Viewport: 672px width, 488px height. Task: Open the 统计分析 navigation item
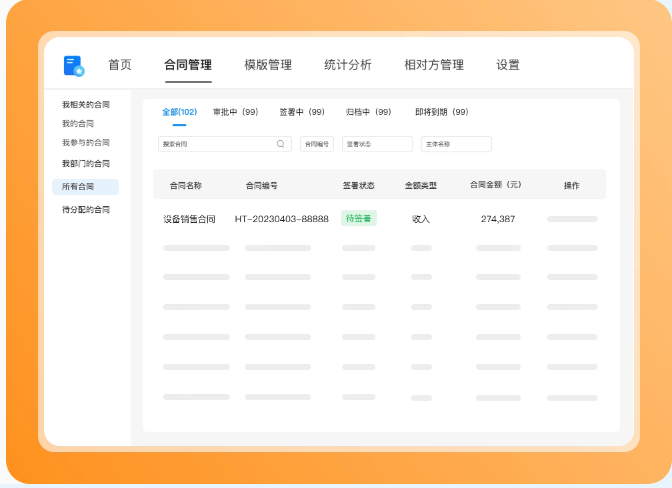tap(348, 65)
